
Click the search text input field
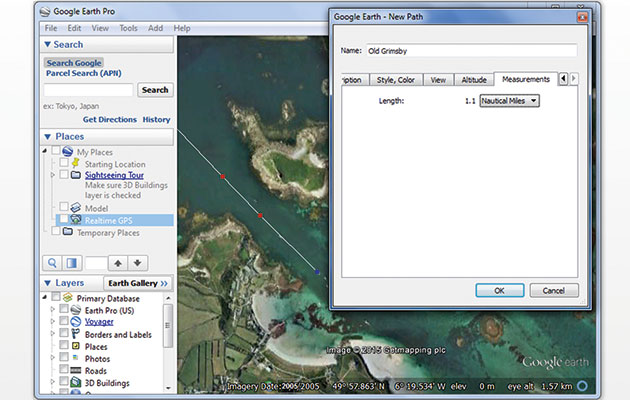[88, 90]
